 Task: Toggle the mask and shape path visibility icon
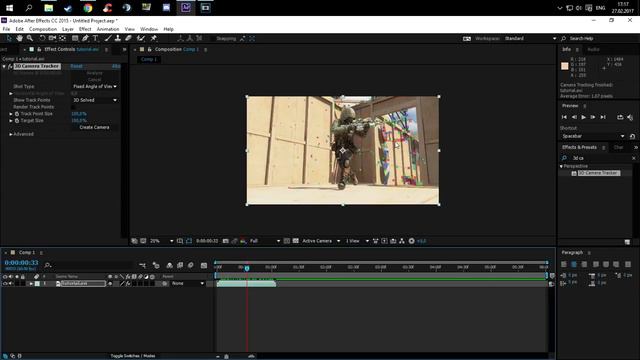point(189,241)
